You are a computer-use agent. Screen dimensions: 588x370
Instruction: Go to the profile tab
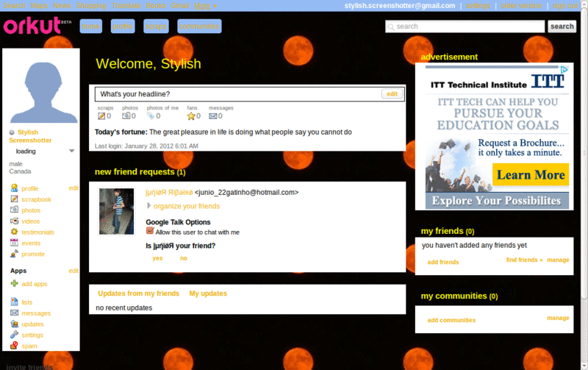pyautogui.click(x=123, y=26)
